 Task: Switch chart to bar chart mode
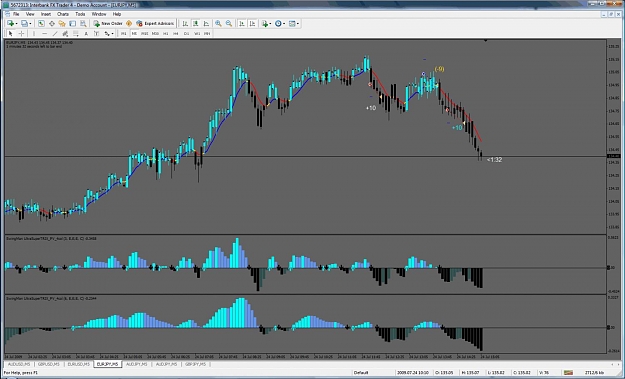click(185, 24)
